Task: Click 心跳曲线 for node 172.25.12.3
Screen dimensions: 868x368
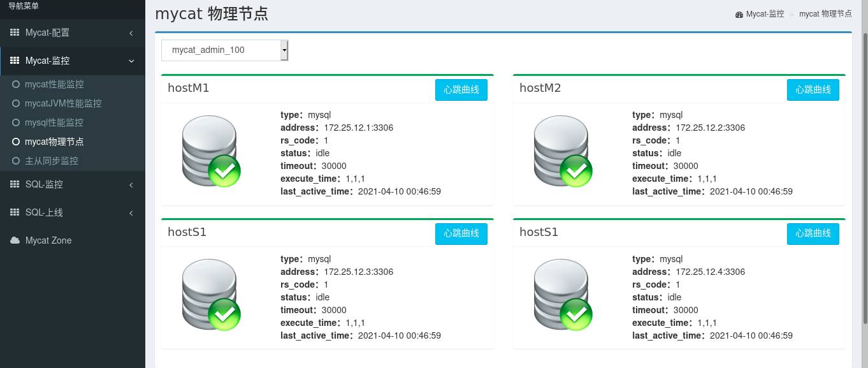Action: pos(461,234)
